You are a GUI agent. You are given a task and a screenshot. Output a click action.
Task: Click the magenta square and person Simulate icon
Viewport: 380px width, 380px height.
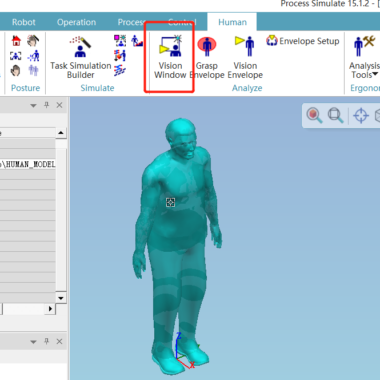click(x=120, y=41)
